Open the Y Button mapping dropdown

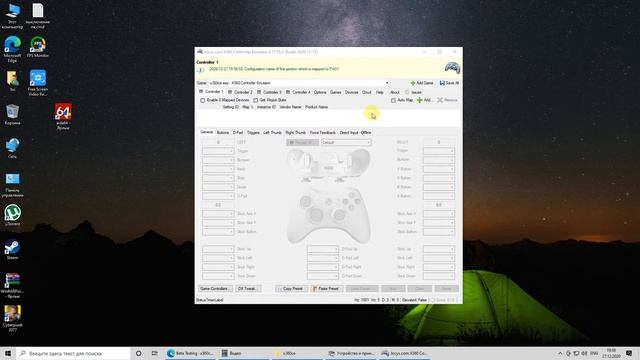(439, 169)
